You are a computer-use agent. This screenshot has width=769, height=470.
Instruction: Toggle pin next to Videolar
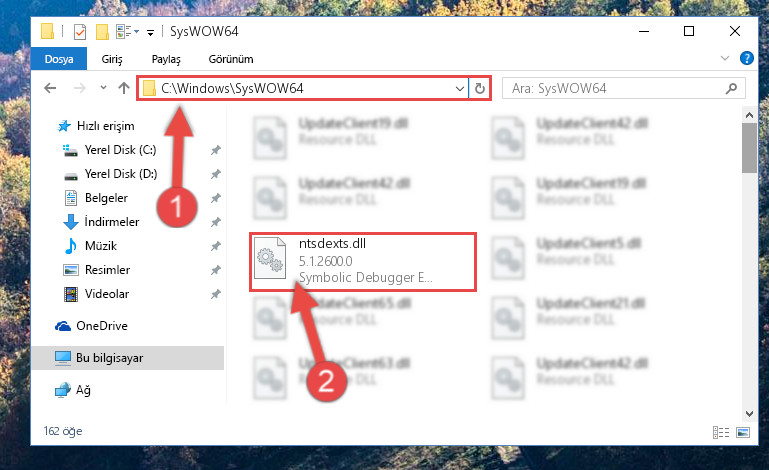(215, 294)
